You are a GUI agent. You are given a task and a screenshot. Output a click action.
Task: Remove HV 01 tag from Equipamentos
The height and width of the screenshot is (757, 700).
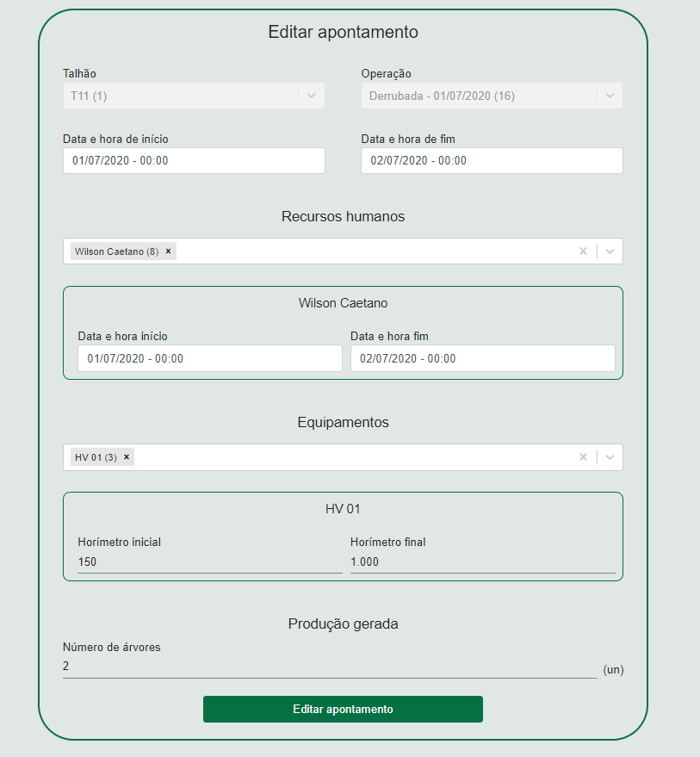127,457
